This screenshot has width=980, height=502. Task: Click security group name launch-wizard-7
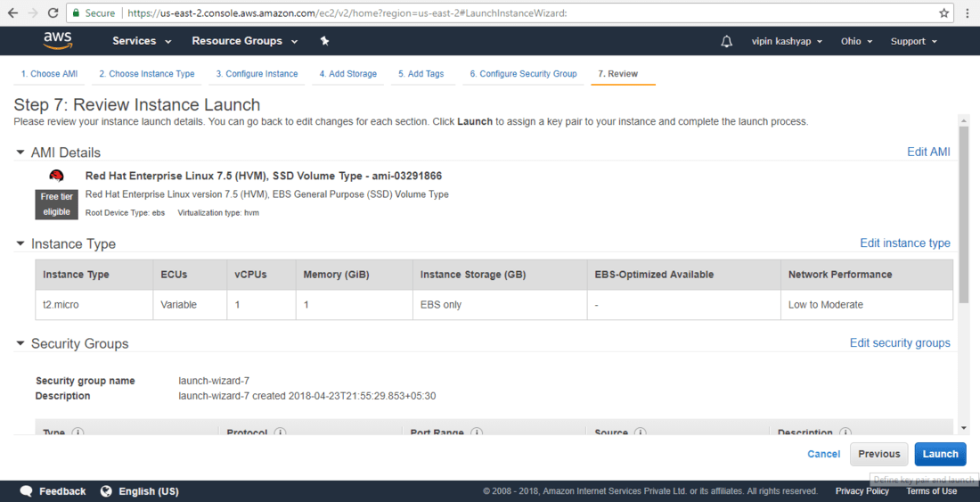pyautogui.click(x=215, y=381)
